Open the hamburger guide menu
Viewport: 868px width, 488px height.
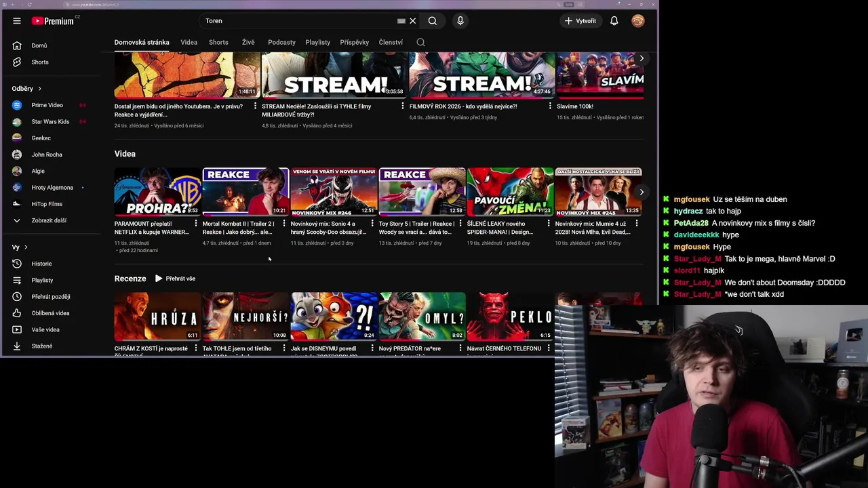17,21
